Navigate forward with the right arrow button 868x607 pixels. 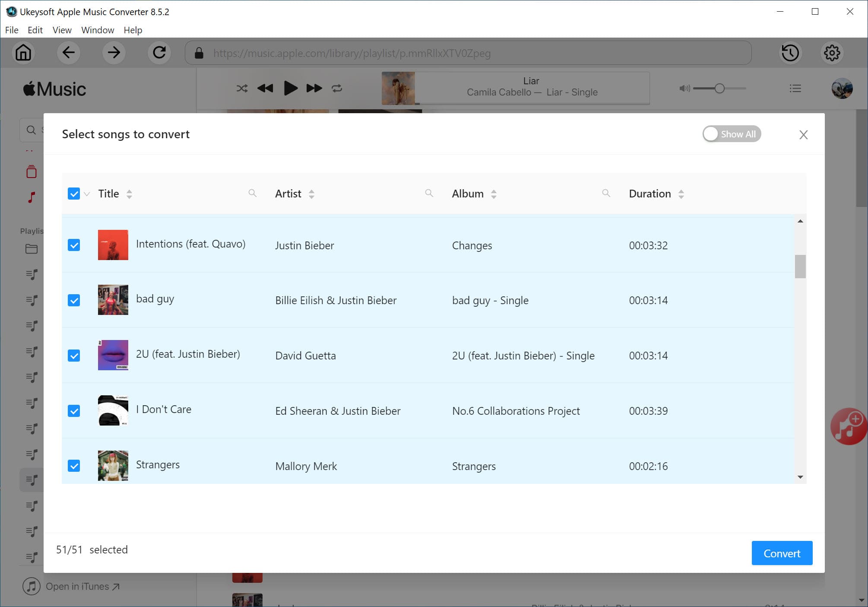114,53
